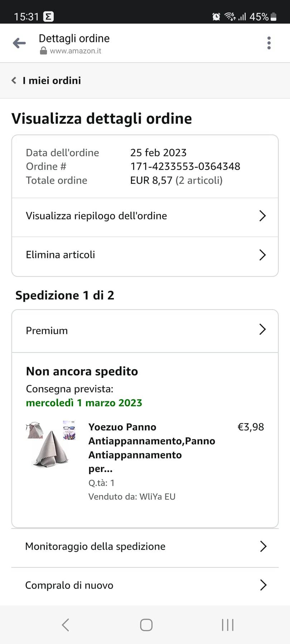Tap the padlock site security icon
The width and height of the screenshot is (290, 644).
click(x=43, y=51)
